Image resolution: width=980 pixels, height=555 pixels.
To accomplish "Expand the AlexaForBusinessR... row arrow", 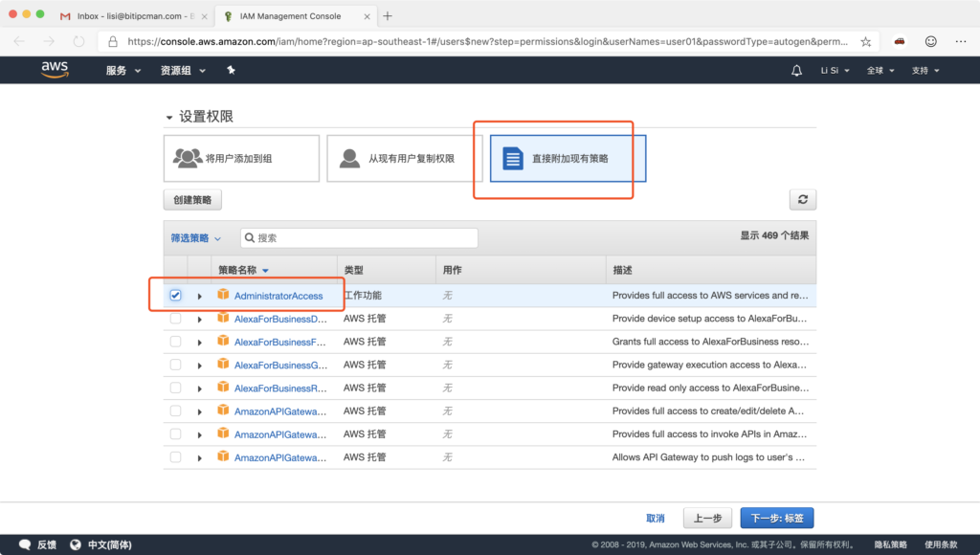I will coord(199,388).
